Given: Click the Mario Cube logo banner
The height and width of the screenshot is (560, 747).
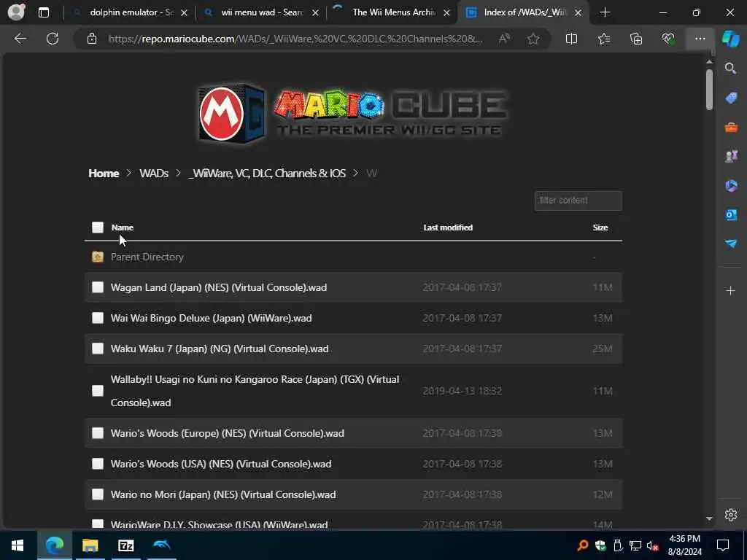Looking at the screenshot, I should coord(352,113).
